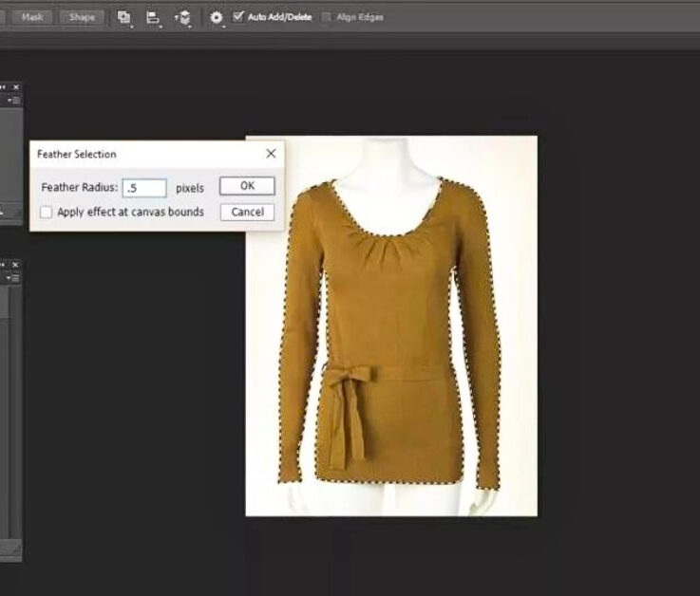
Task: Close the lower left panel
Action: pos(15,265)
